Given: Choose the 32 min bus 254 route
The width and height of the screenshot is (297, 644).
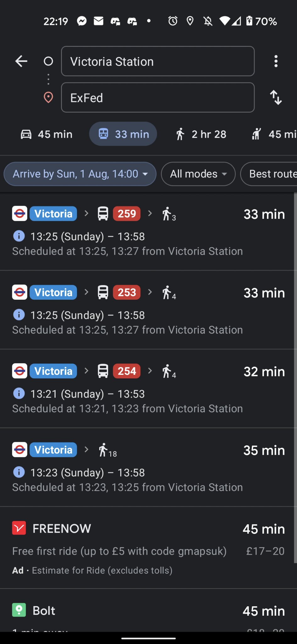Looking at the screenshot, I should click(148, 388).
